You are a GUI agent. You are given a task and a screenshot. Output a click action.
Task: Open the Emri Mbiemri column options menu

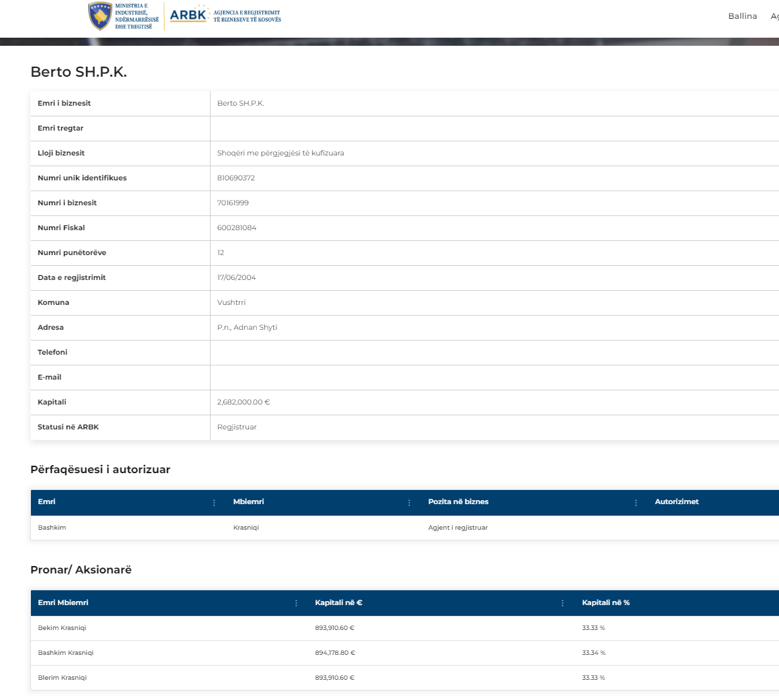[296, 603]
